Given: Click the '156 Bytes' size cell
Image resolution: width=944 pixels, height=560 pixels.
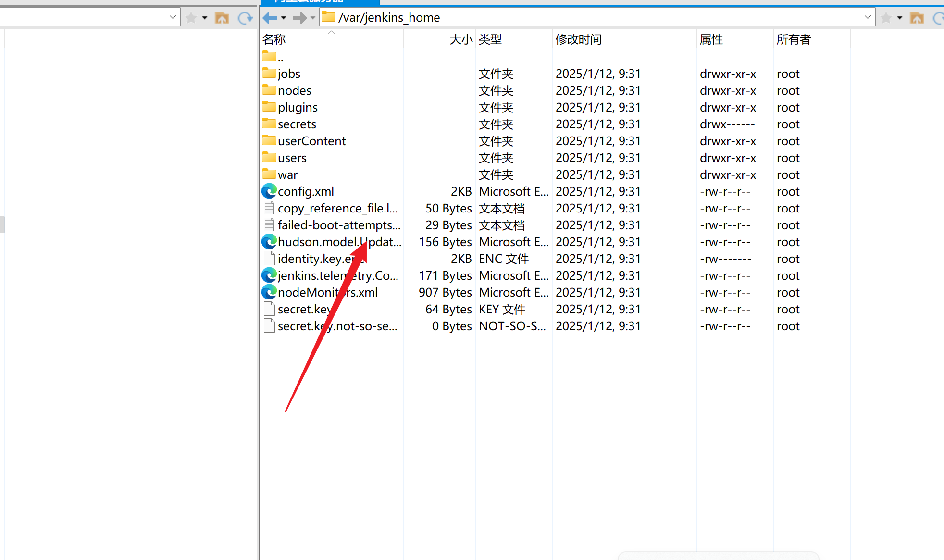Looking at the screenshot, I should [x=445, y=242].
